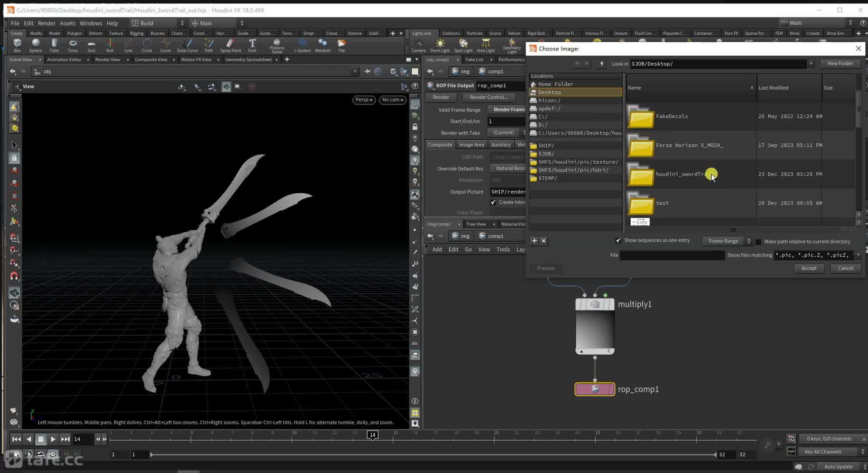Toggle the Create Intermediate Directories checkbox
Image resolution: width=868 pixels, height=473 pixels.
(493, 202)
